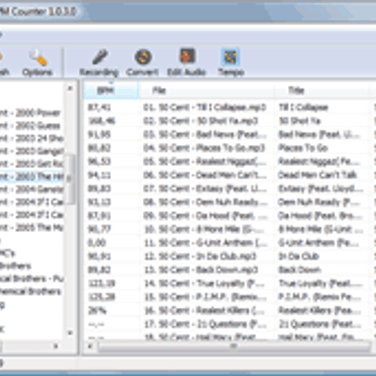Screen dimensions: 376x376
Task: Select file '04. 50 Cent - Places To Go.mp3'
Action: coord(204,148)
